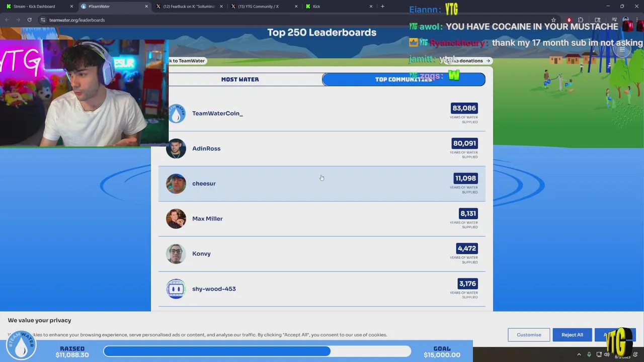Close the Kick tab
Screen dimensions: 644x362
(x=371, y=7)
